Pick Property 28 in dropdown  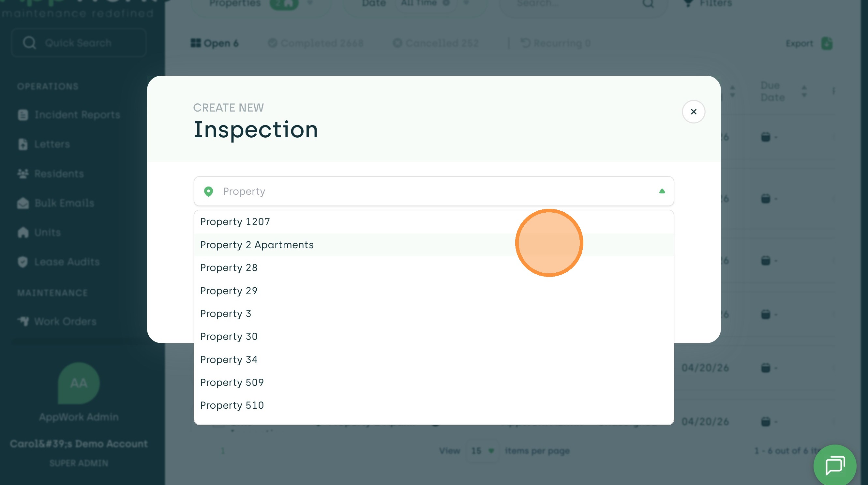pyautogui.click(x=229, y=267)
